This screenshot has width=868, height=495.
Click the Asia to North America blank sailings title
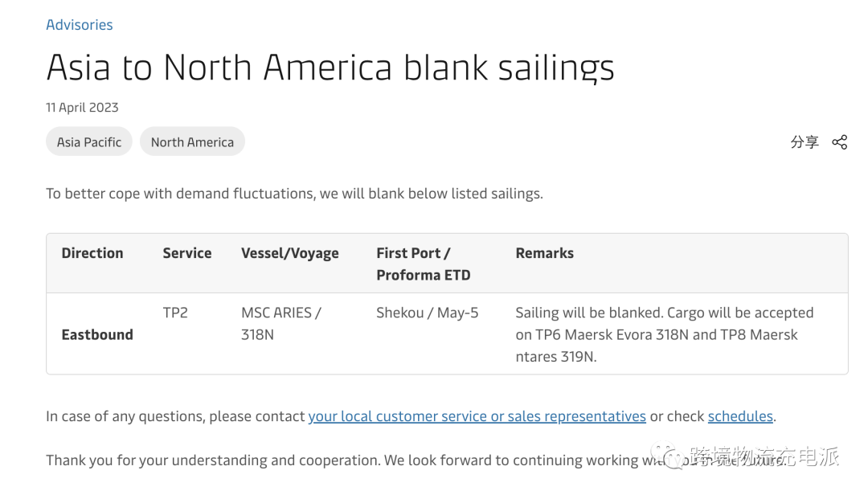coord(330,67)
